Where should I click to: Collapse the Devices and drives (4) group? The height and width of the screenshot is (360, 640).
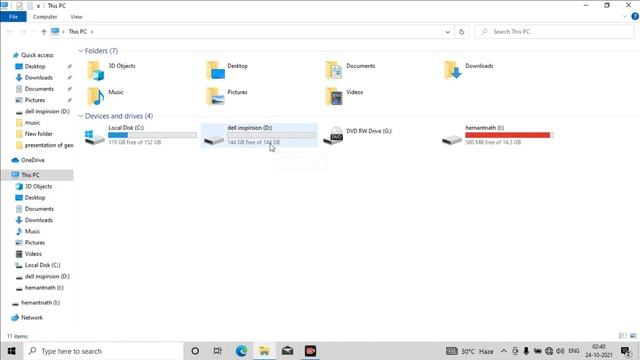(80, 116)
